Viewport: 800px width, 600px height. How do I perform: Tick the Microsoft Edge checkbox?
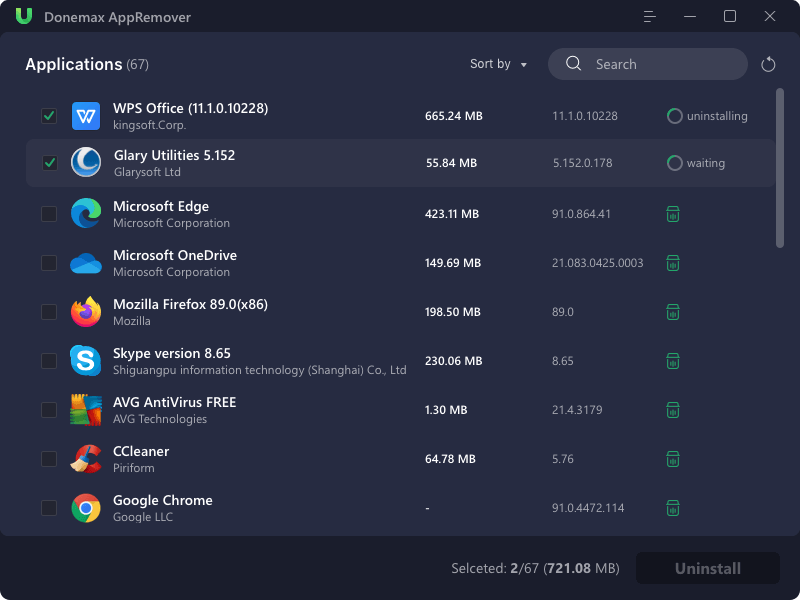49,214
